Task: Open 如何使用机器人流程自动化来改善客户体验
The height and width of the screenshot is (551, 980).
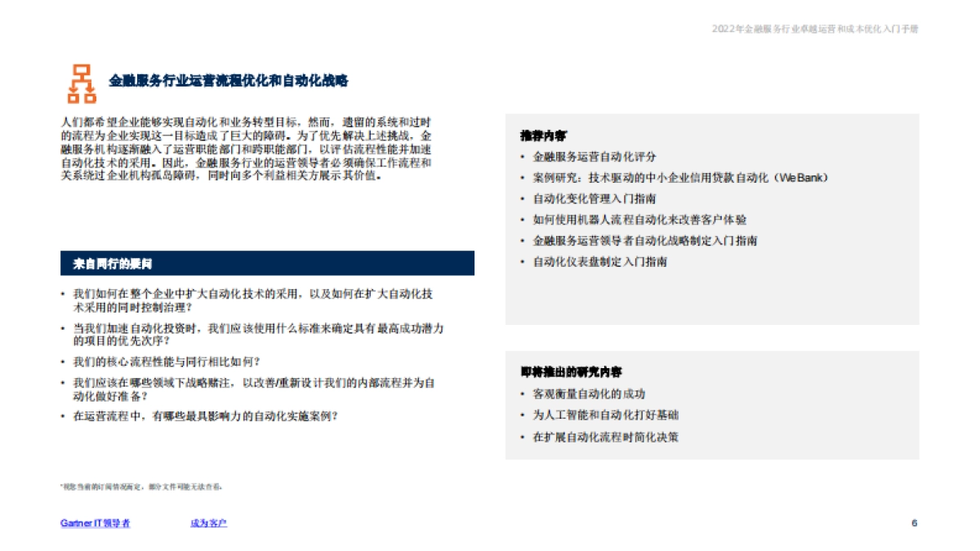Action: (x=644, y=220)
